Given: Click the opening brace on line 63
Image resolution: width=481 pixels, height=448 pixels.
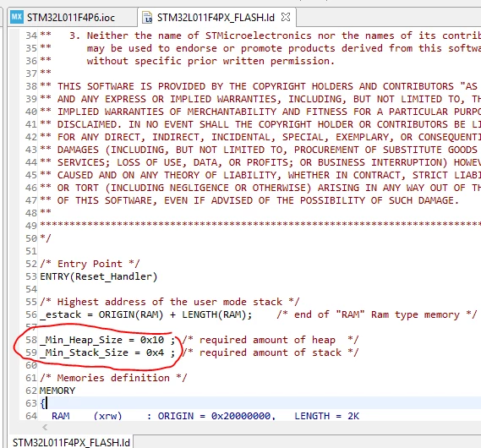Looking at the screenshot, I should (42, 403).
